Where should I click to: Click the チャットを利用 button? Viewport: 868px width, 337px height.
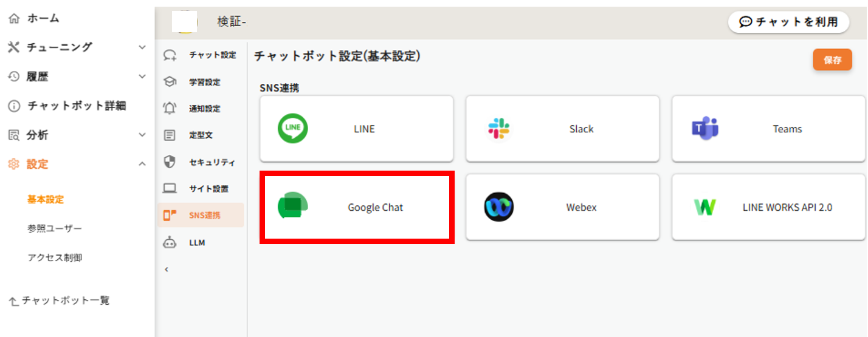[788, 22]
